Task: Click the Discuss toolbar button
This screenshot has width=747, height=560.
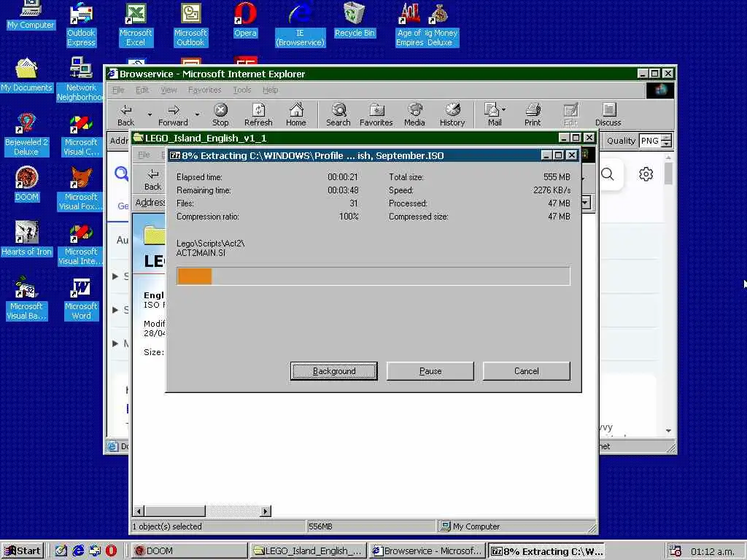Action: tap(608, 115)
